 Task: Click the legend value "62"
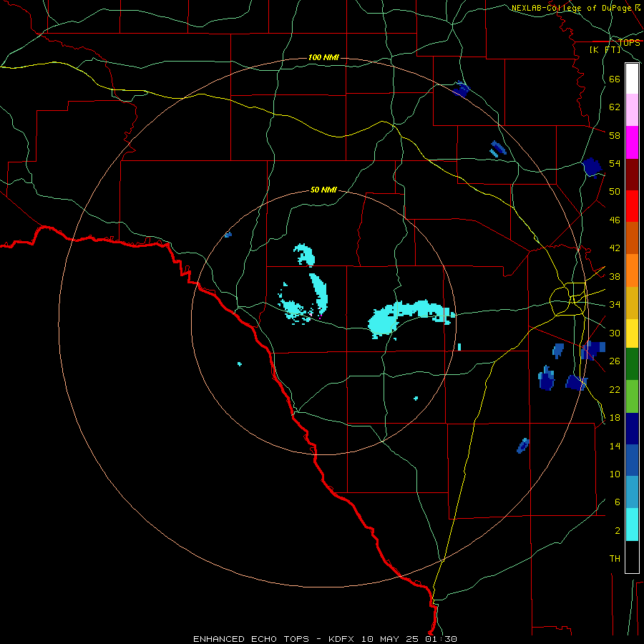point(615,107)
